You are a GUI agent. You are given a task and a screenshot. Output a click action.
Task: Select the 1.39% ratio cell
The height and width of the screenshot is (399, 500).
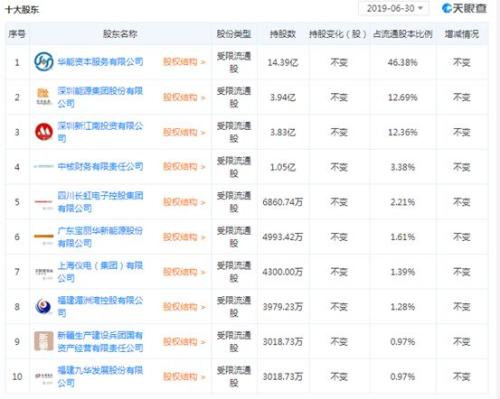point(402,272)
